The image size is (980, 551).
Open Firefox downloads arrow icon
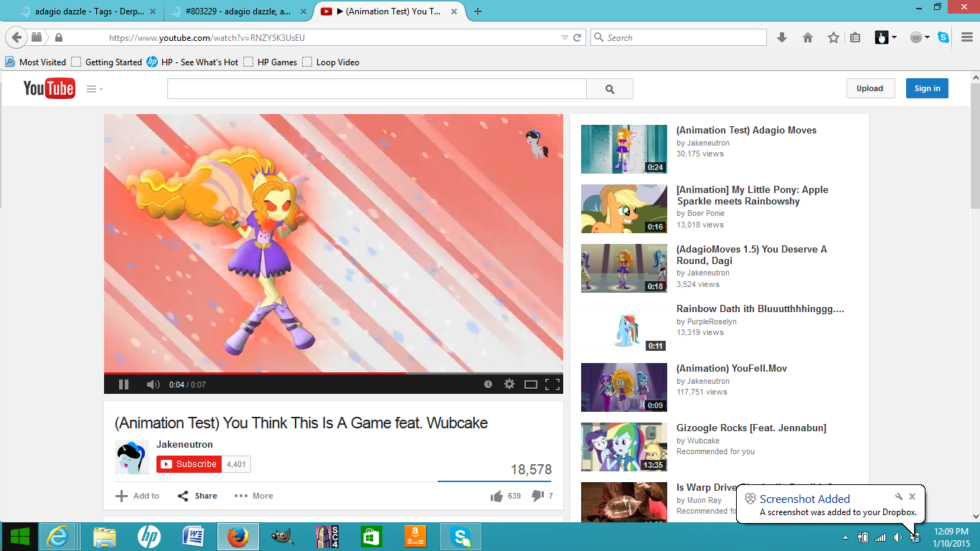click(x=782, y=38)
